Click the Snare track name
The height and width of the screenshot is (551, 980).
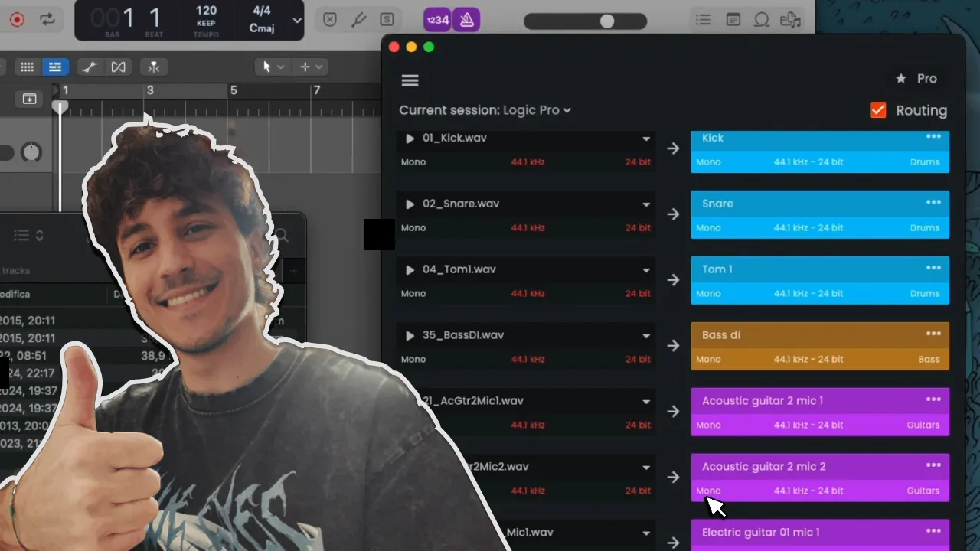pyautogui.click(x=717, y=204)
